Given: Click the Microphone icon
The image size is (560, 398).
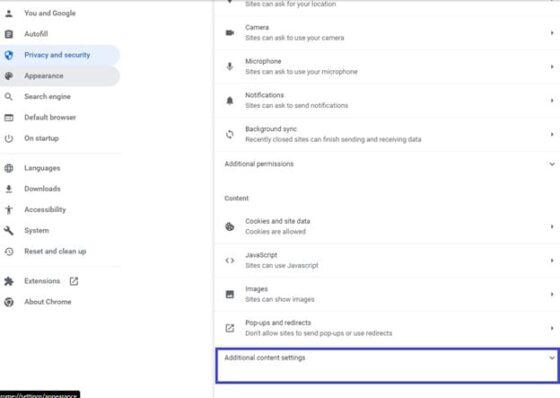Looking at the screenshot, I should tap(230, 66).
